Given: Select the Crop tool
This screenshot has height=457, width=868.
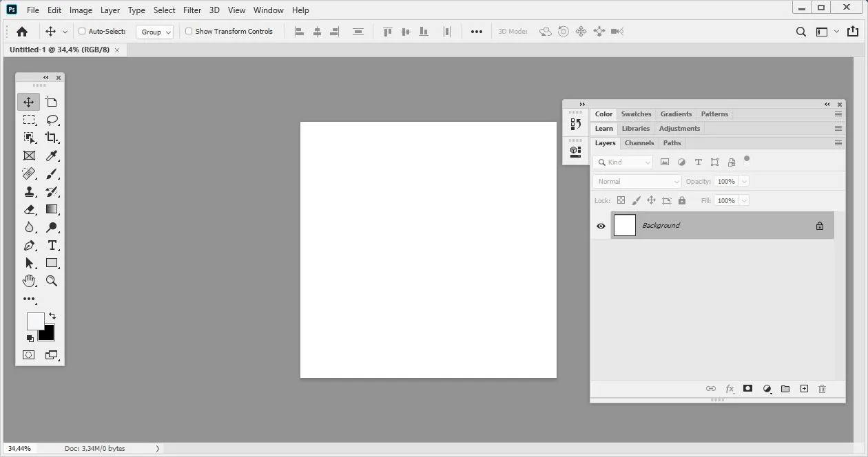Looking at the screenshot, I should 52,137.
